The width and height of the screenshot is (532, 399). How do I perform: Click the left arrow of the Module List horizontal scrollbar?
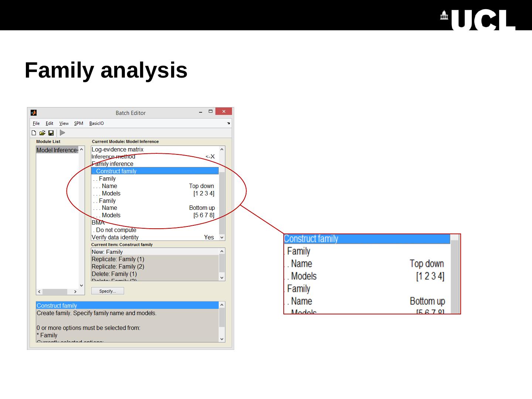[39, 292]
